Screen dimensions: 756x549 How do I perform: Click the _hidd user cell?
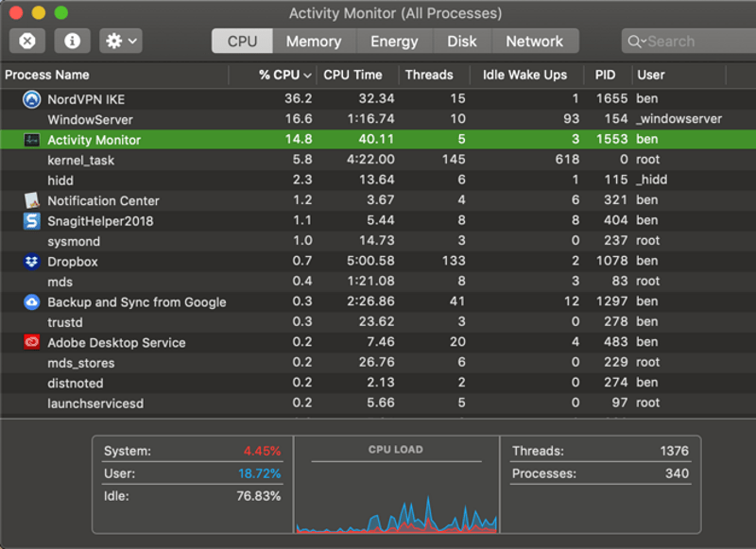(x=651, y=180)
